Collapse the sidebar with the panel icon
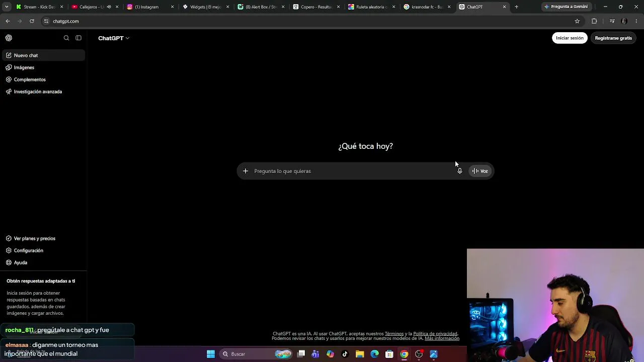This screenshot has height=362, width=644. coord(78,38)
